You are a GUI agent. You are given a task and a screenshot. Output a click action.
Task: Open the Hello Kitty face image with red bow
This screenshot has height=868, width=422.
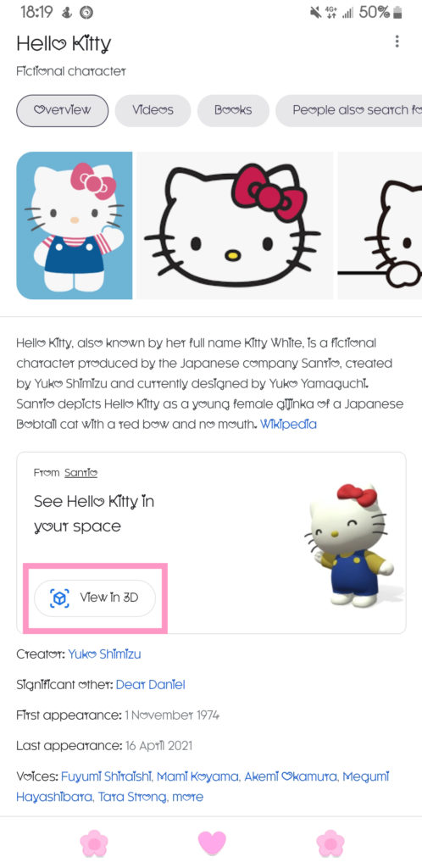click(235, 225)
